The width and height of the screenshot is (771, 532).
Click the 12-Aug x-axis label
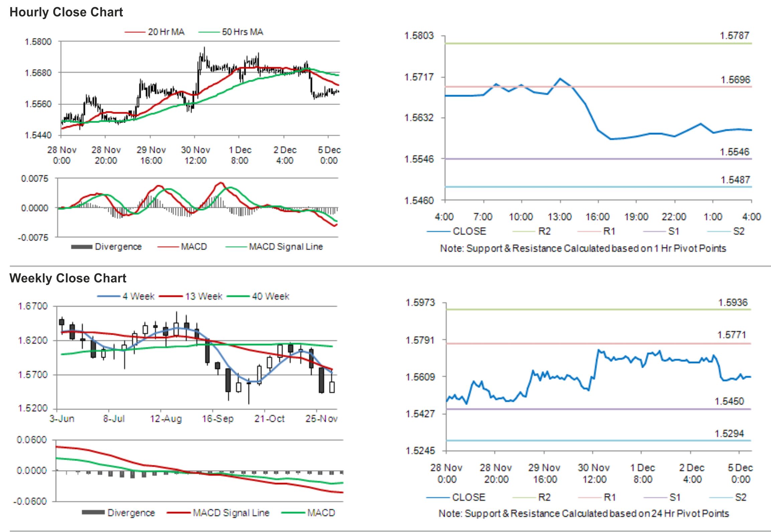166,418
